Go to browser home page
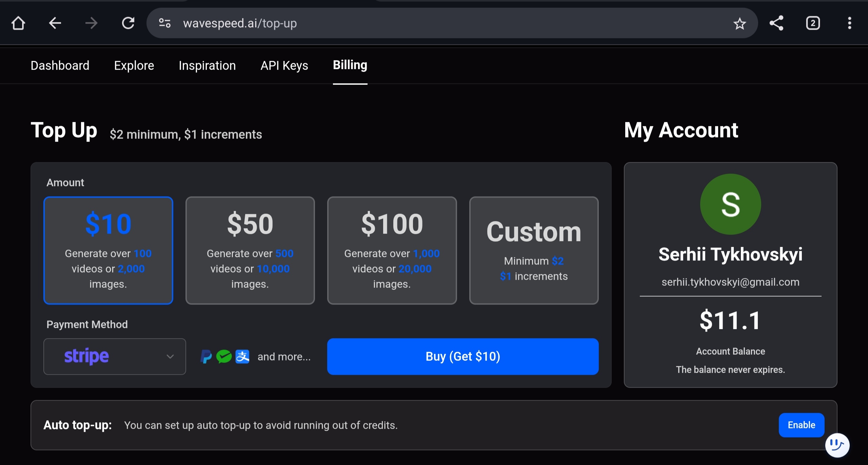Viewport: 868px width, 465px height. (x=18, y=23)
